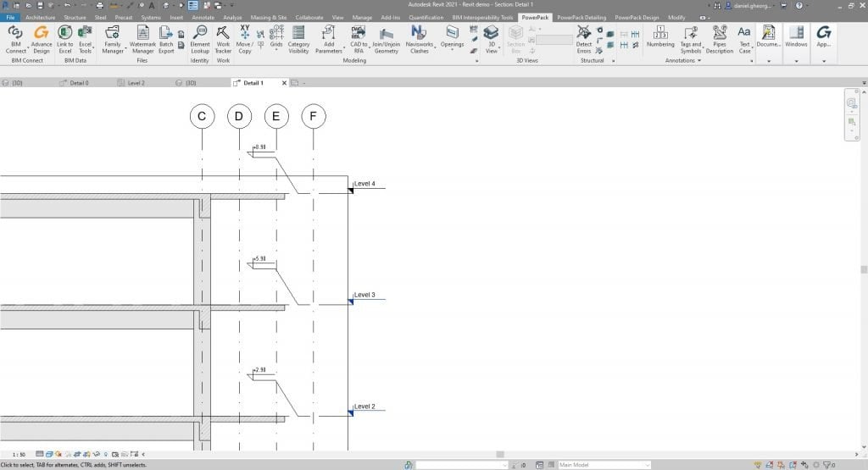Click the Add Parameters tool

click(329, 39)
